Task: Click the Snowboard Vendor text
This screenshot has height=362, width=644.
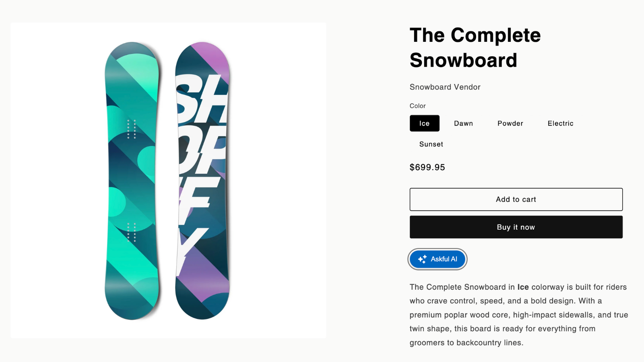Action: click(x=445, y=87)
